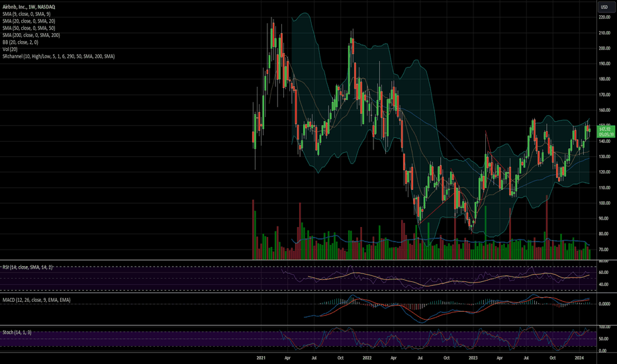Click the 160.00 price axis label
The height and width of the screenshot is (364, 617).
(604, 110)
